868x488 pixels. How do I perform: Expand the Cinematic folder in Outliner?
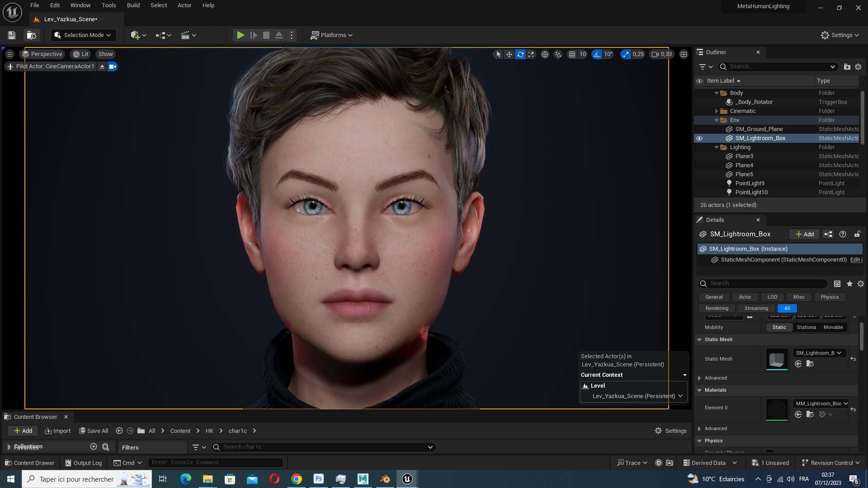717,111
